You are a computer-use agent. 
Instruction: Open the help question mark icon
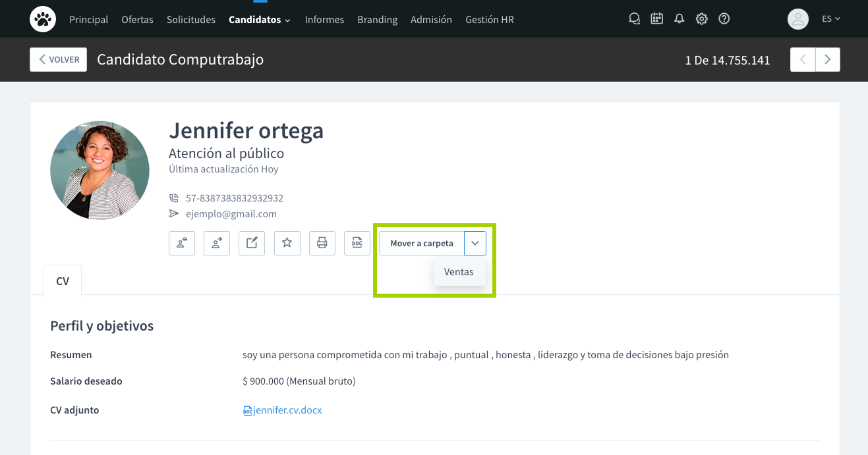pos(724,19)
